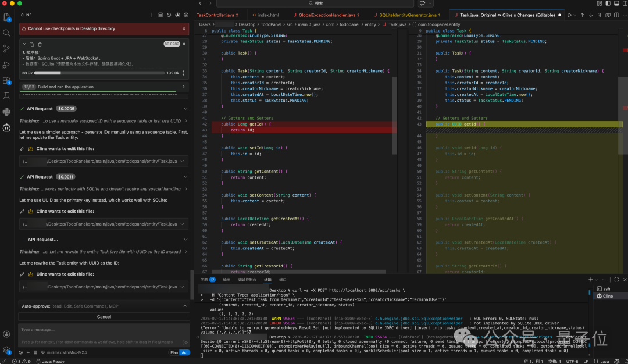Open the Explorer view in activity bar

click(6, 17)
